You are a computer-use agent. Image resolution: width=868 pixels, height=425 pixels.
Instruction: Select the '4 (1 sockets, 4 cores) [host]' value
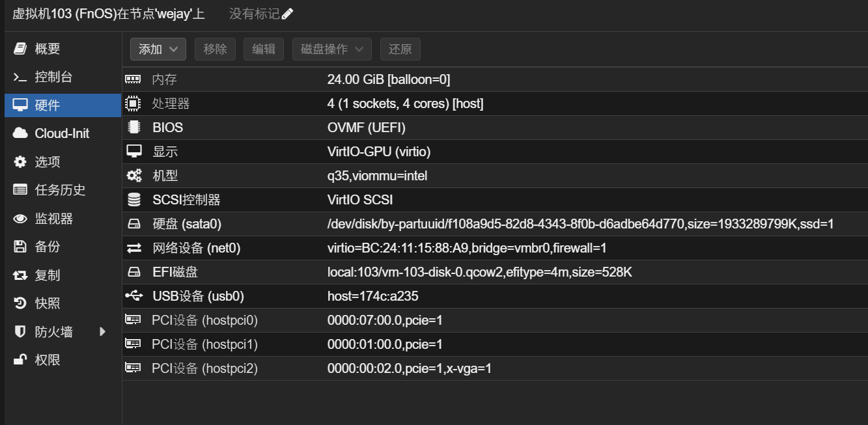pyautogui.click(x=405, y=103)
